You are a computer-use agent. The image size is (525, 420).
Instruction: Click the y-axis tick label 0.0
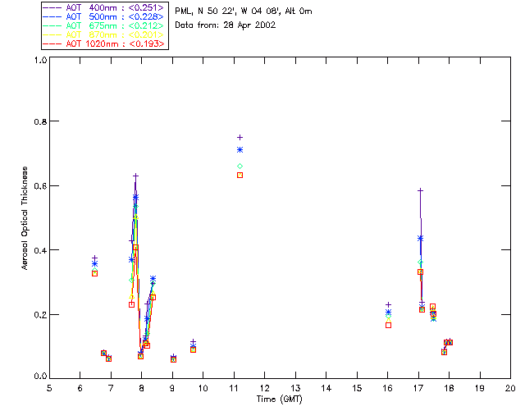40,377
